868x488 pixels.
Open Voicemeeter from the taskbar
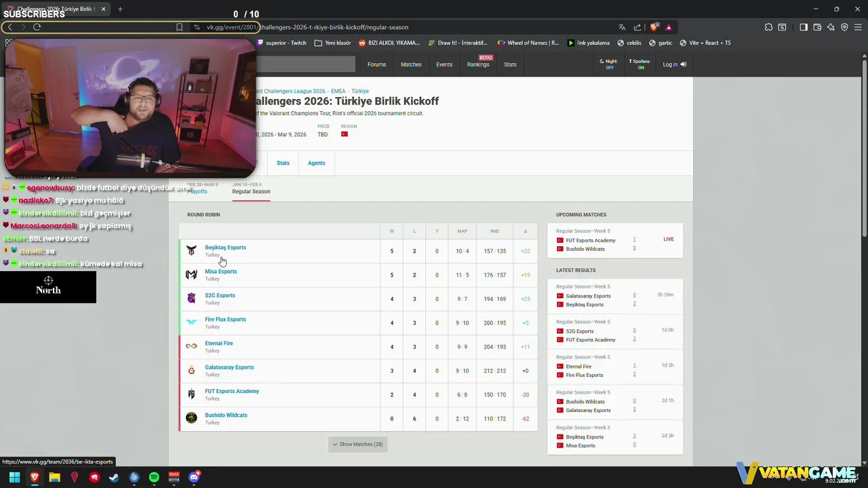tap(174, 477)
